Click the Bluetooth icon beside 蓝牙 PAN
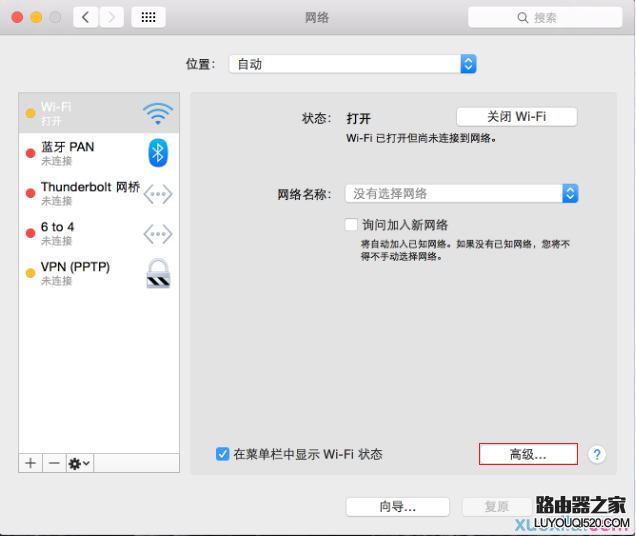Screen dimensions: 636x536 point(158,153)
